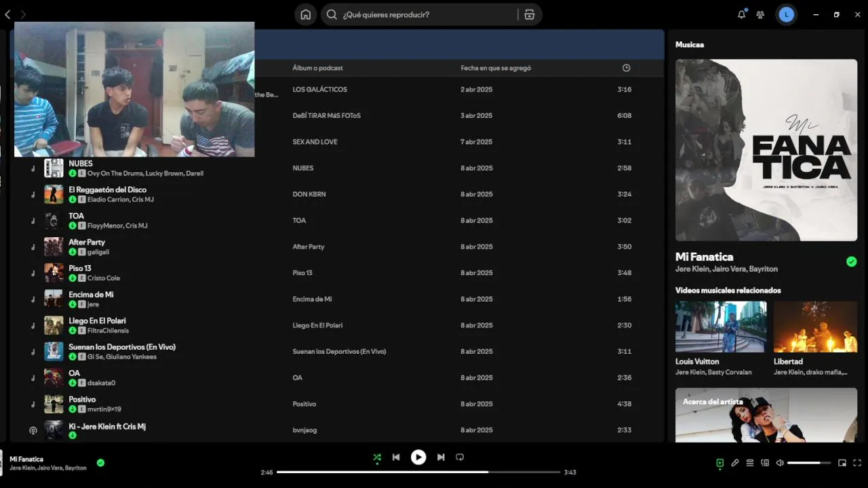
Task: Open the Mi Fanatica cover art in sidebar
Action: click(766, 150)
